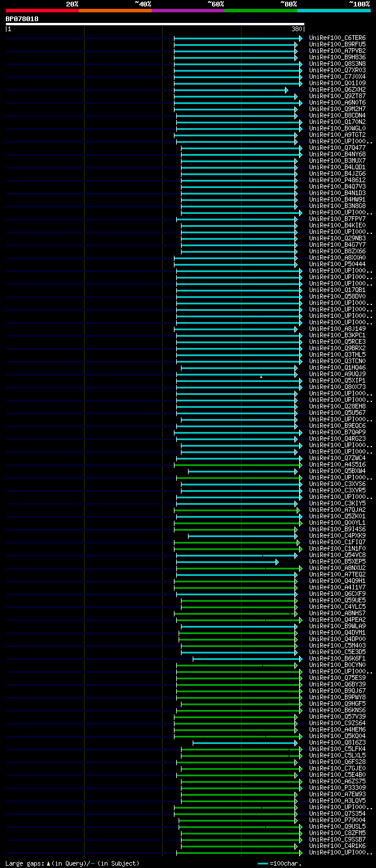Click label UniRef100_B4NY68
This screenshot has width=376, height=868.
tap(337, 155)
